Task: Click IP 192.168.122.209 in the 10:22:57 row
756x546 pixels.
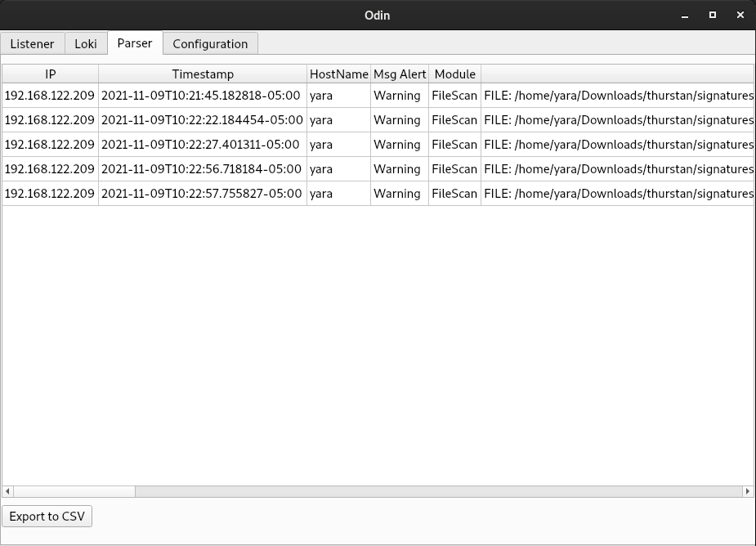Action: click(50, 194)
